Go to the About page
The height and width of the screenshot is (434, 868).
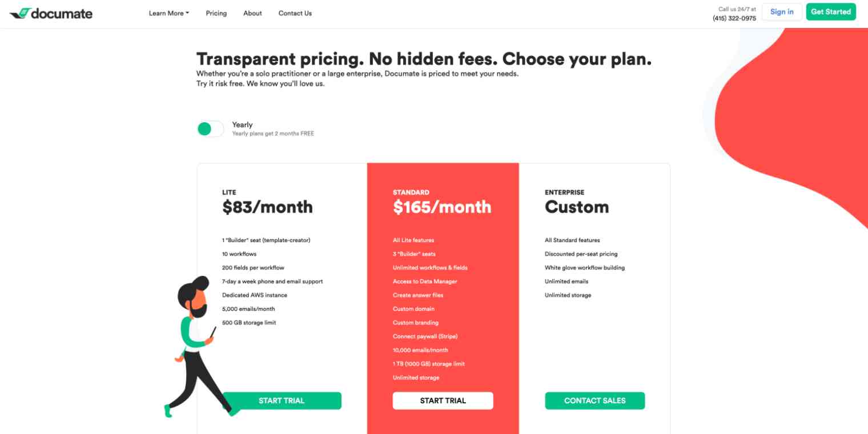[x=252, y=13]
